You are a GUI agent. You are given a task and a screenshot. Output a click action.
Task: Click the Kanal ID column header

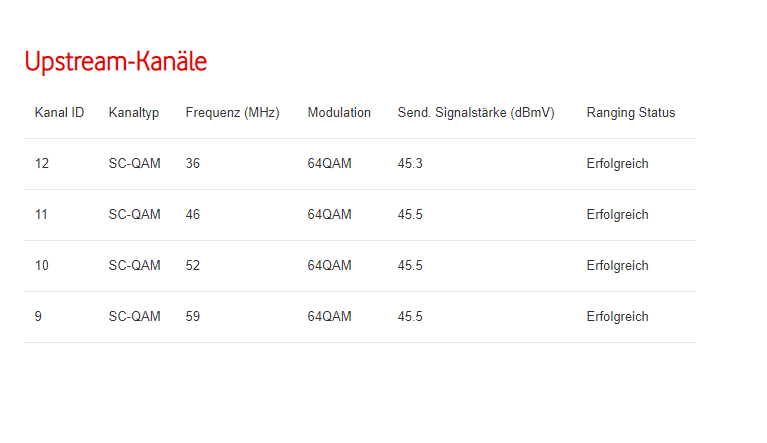(59, 113)
